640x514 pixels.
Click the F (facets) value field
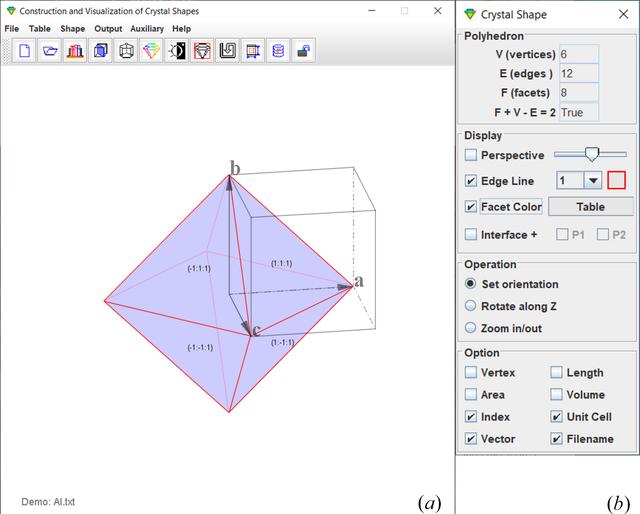pyautogui.click(x=579, y=93)
